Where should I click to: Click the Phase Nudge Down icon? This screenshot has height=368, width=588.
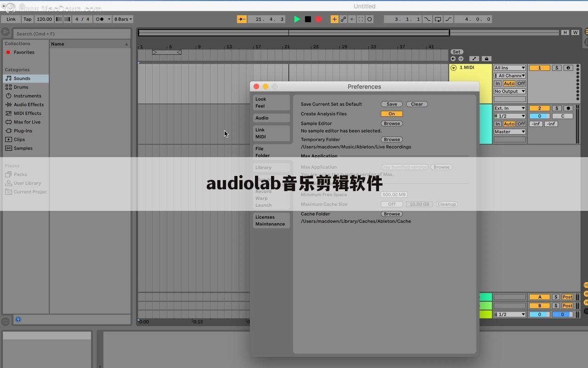(x=58, y=19)
